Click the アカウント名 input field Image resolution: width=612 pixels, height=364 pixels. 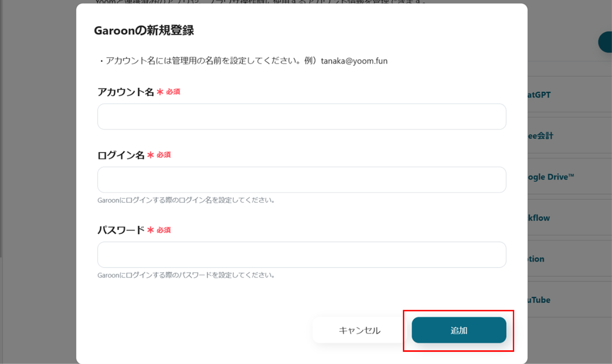coord(302,117)
